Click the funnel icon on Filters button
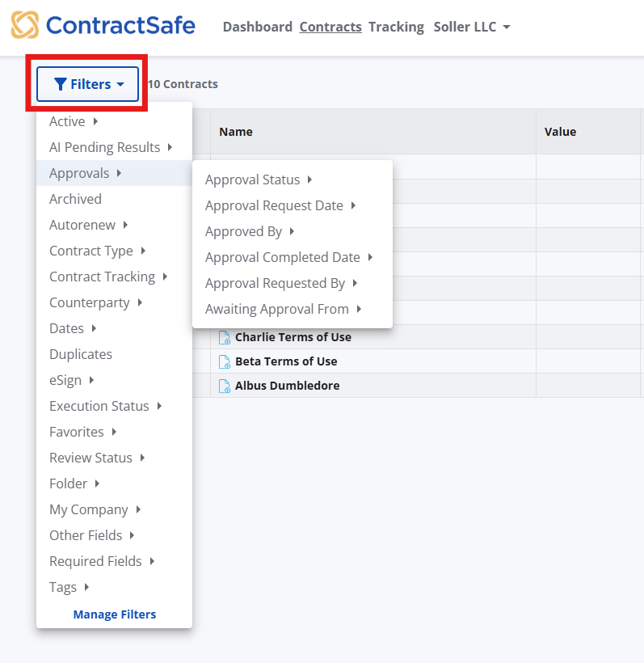644x663 pixels. (60, 84)
